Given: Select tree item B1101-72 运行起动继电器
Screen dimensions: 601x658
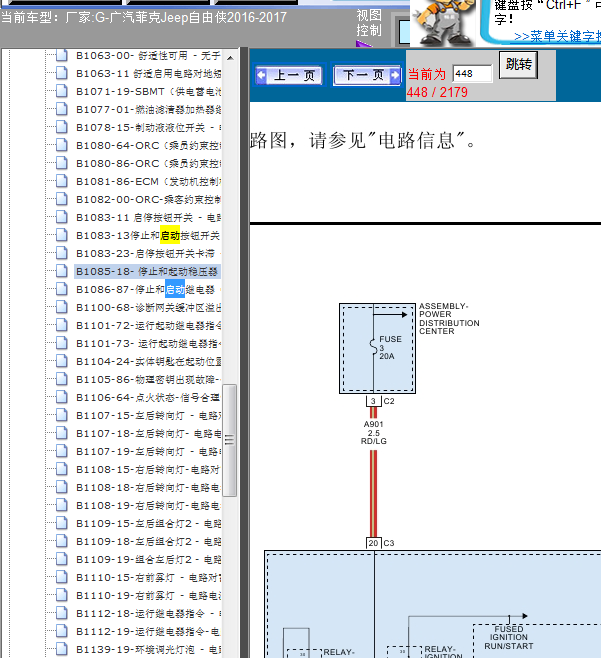Looking at the screenshot, I should click(148, 326).
